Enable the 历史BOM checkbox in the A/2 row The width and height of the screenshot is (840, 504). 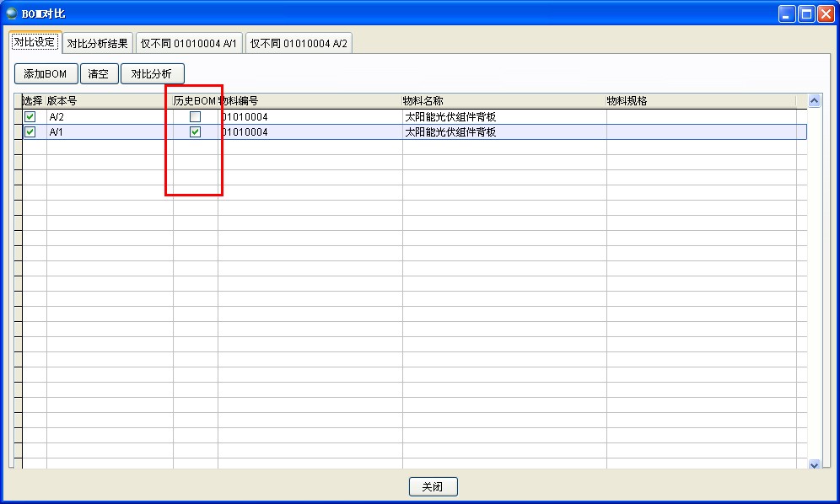pos(195,117)
